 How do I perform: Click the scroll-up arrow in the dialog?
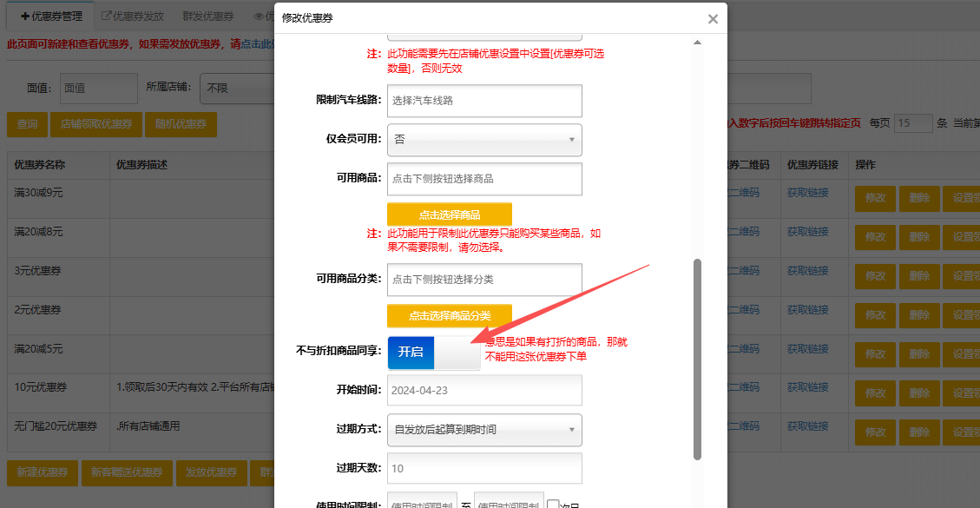point(697,43)
